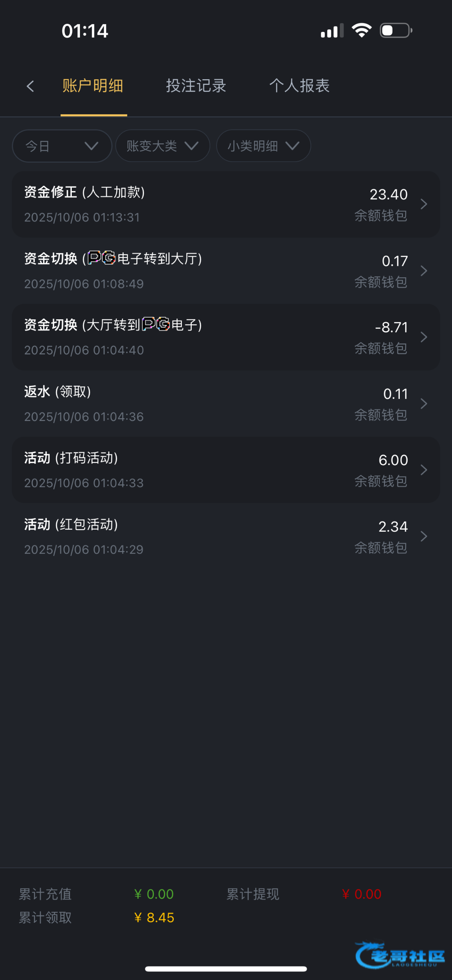Viewport: 452px width, 980px height.
Task: Tap the Wi-Fi status icon
Action: point(361,31)
